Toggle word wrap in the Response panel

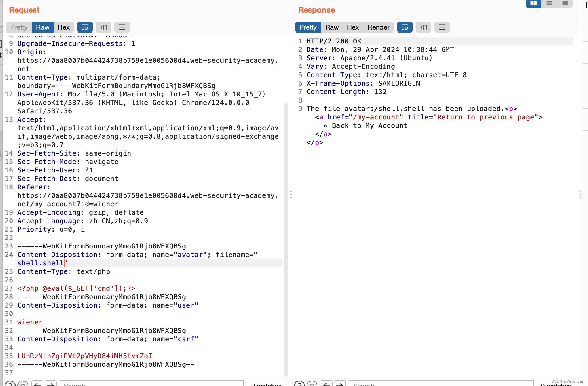coord(405,27)
